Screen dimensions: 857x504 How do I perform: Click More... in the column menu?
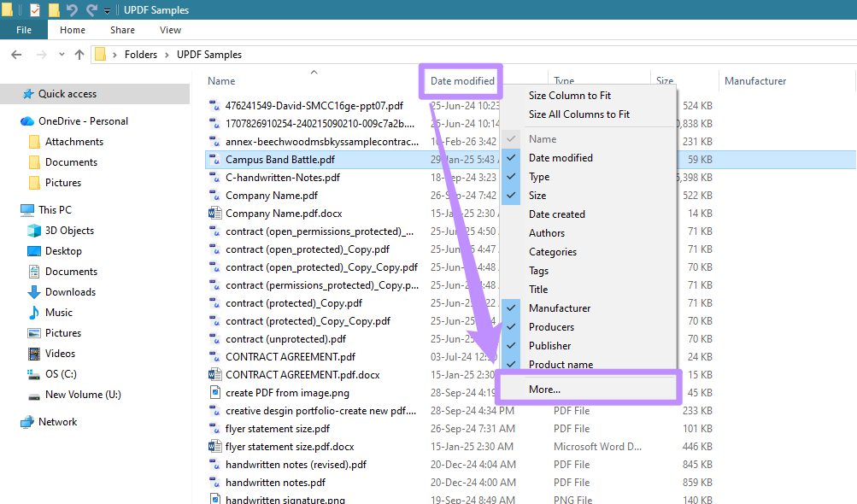coord(544,390)
